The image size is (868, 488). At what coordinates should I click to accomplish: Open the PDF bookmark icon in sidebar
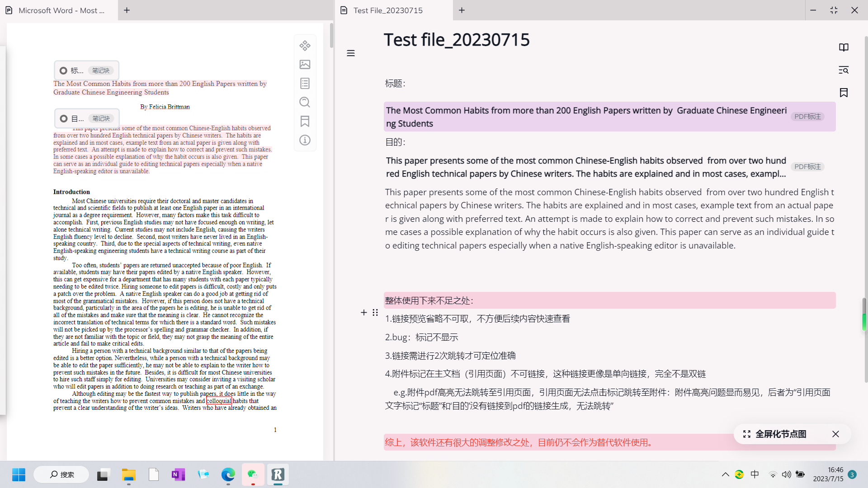point(305,122)
